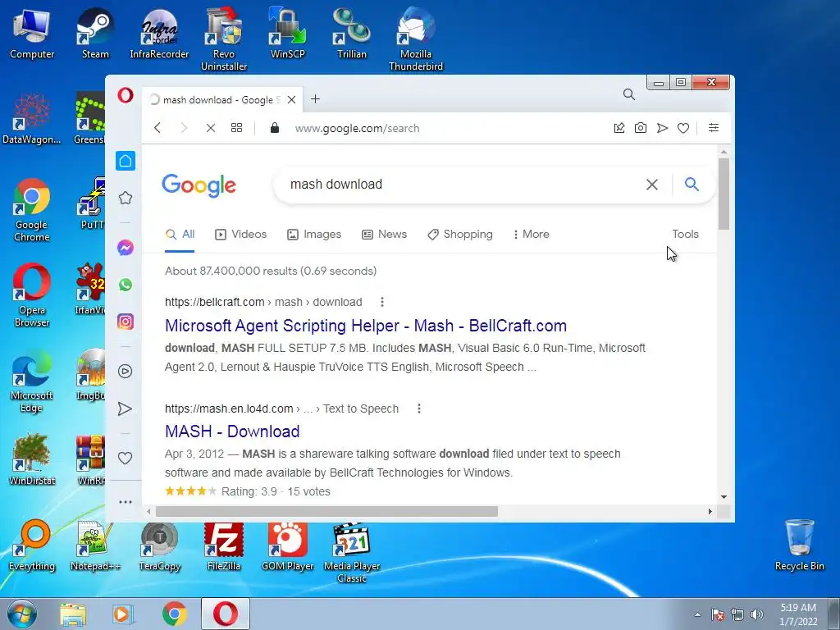Open the Opera menu logo
This screenshot has height=630, width=840.
126,95
